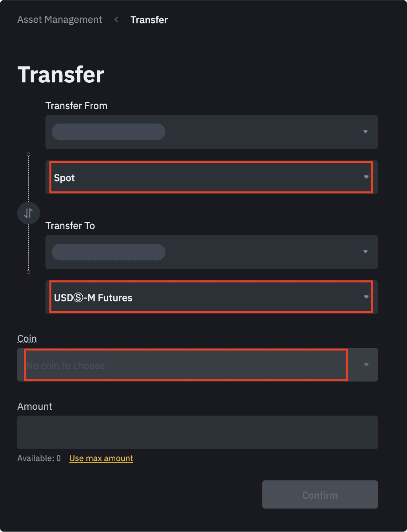Click the caret on the Spot dropdown
The image size is (407, 532).
[x=365, y=177]
